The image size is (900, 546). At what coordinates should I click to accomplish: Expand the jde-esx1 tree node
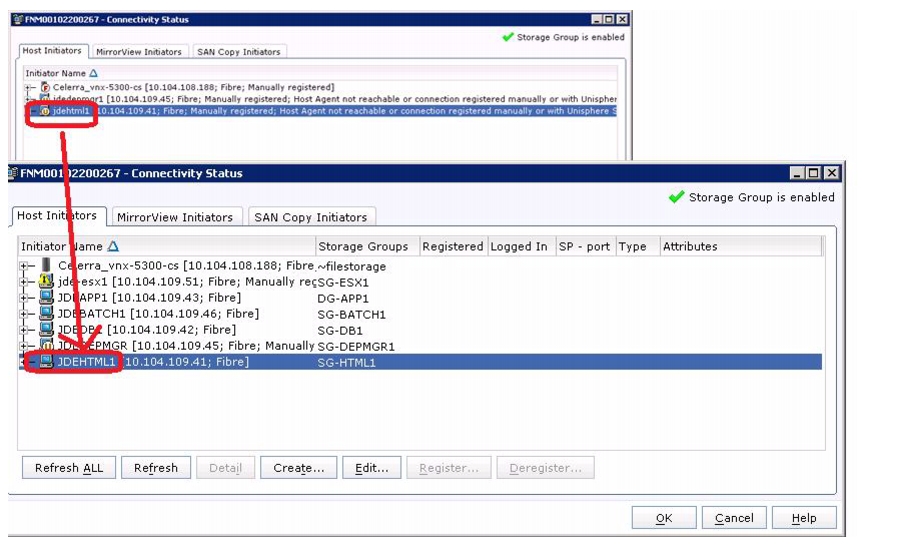coord(24,282)
